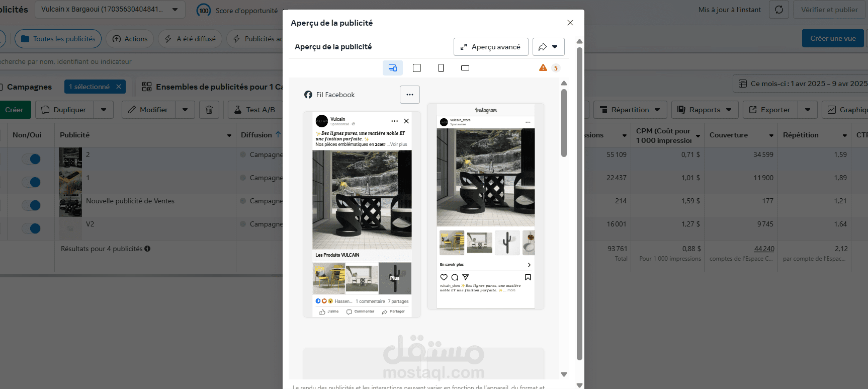Select the square format preview icon
Viewport: 868px width, 389px height.
coord(417,68)
